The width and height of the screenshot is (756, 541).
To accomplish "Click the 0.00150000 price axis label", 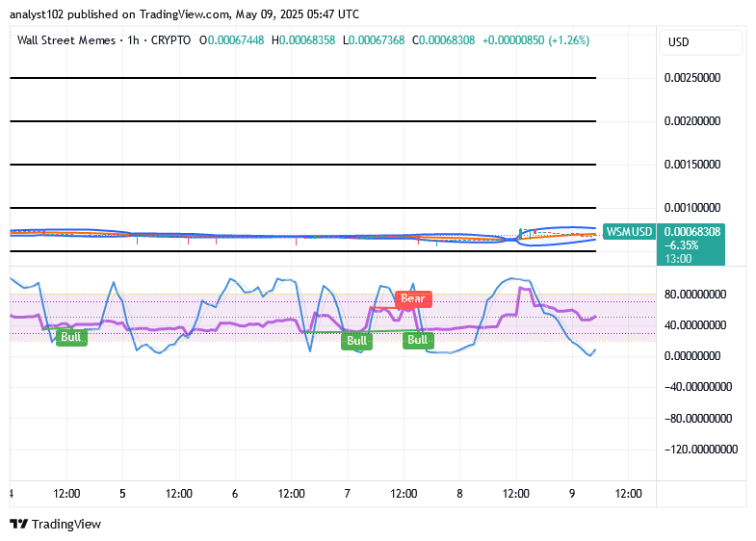I will click(x=692, y=165).
